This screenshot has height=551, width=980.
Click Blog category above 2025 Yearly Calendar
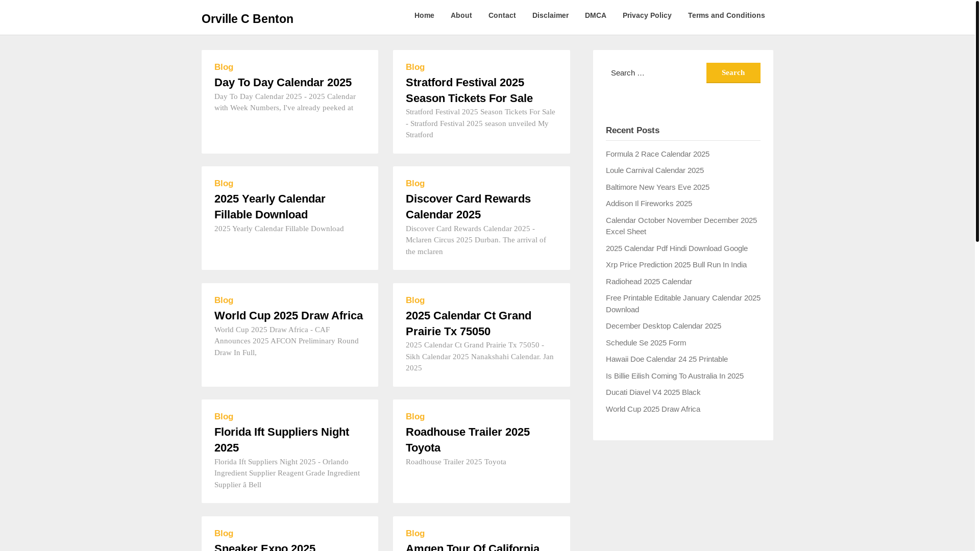pos(224,184)
